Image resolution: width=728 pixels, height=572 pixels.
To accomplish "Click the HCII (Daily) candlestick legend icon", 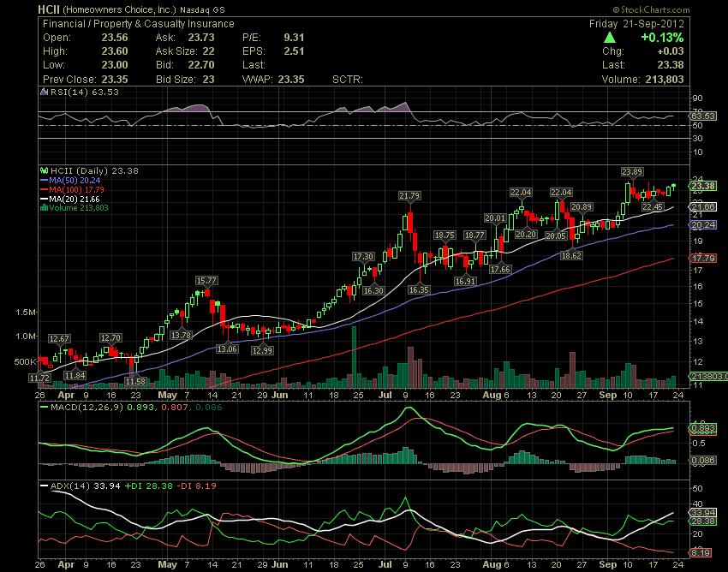I will tap(45, 171).
